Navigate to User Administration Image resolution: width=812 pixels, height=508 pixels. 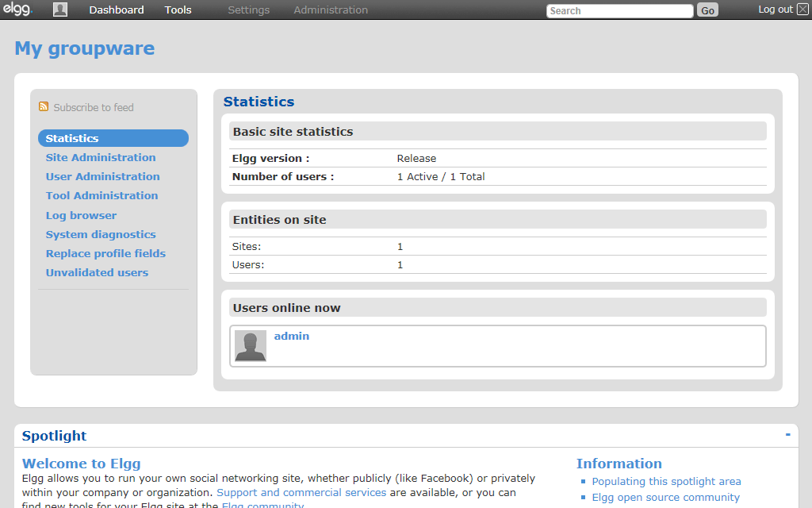tap(102, 176)
